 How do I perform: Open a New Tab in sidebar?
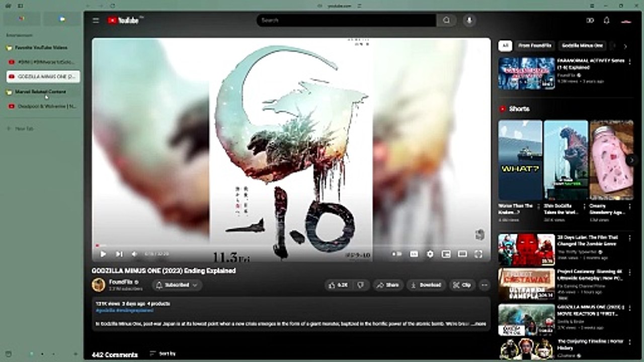point(20,129)
